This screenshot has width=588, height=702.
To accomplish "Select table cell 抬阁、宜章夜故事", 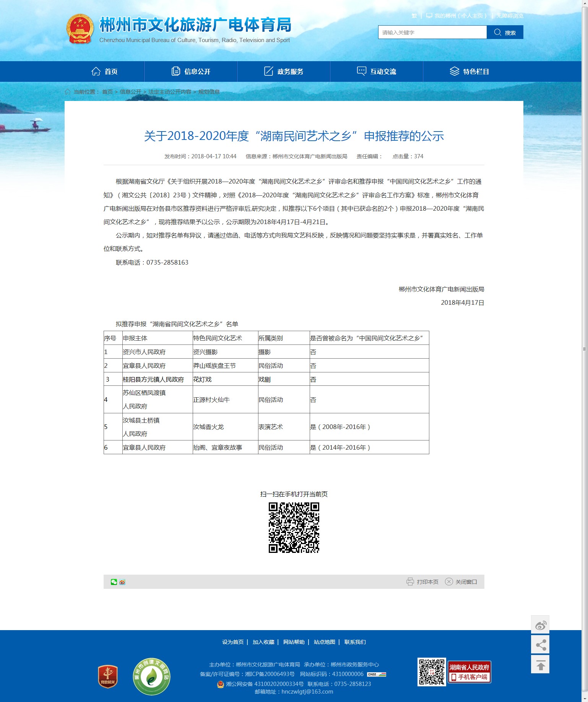I will [x=226, y=447].
